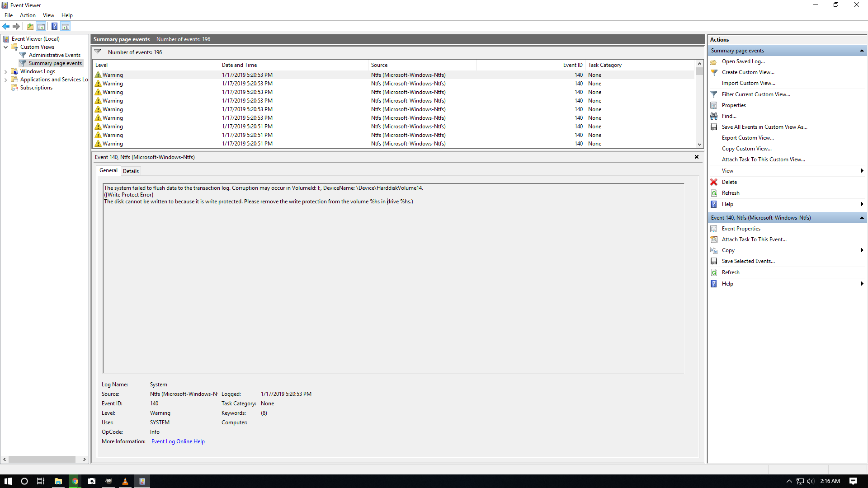Image resolution: width=868 pixels, height=488 pixels.
Task: Click Export Custom View action
Action: pyautogui.click(x=748, y=138)
